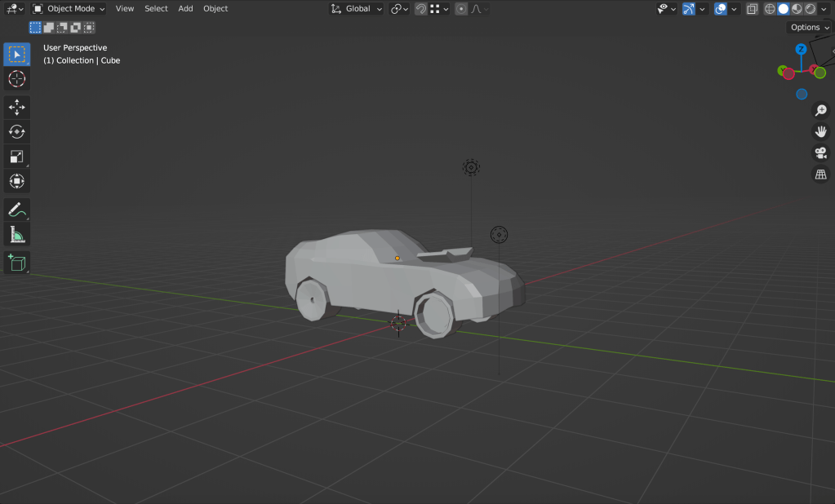This screenshot has height=504, width=835.
Task: Activate the Move tool
Action: click(x=16, y=107)
